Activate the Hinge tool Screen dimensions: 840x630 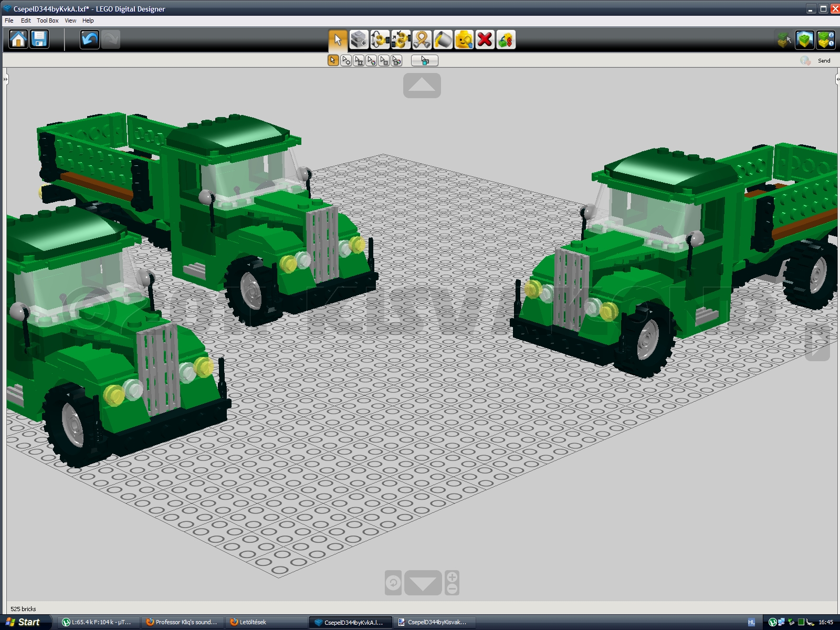coord(380,39)
